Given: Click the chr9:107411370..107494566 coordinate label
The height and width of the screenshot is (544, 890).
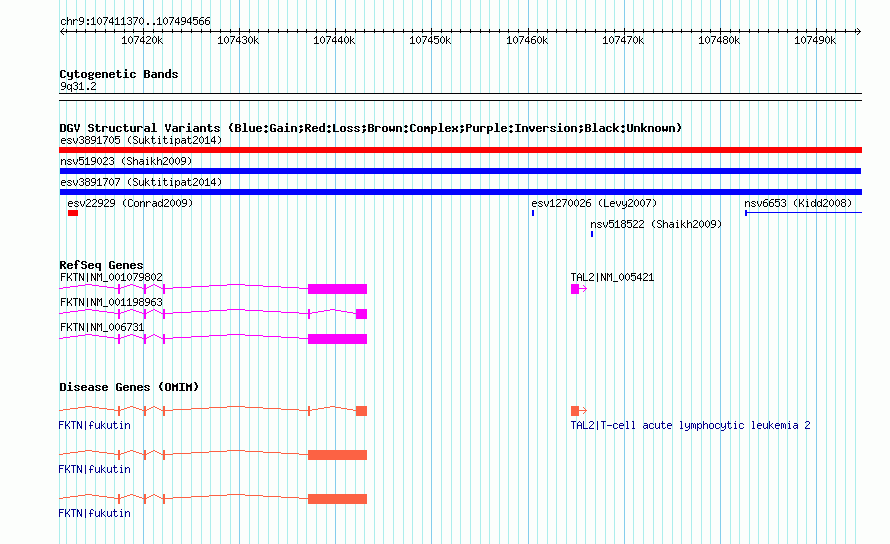Looking at the screenshot, I should point(135,21).
